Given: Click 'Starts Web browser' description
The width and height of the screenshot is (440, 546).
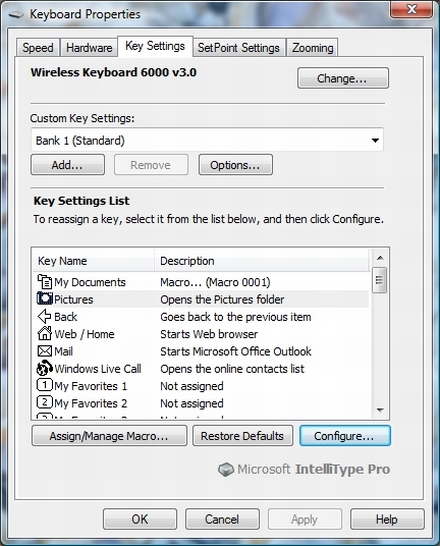Looking at the screenshot, I should (x=209, y=334).
